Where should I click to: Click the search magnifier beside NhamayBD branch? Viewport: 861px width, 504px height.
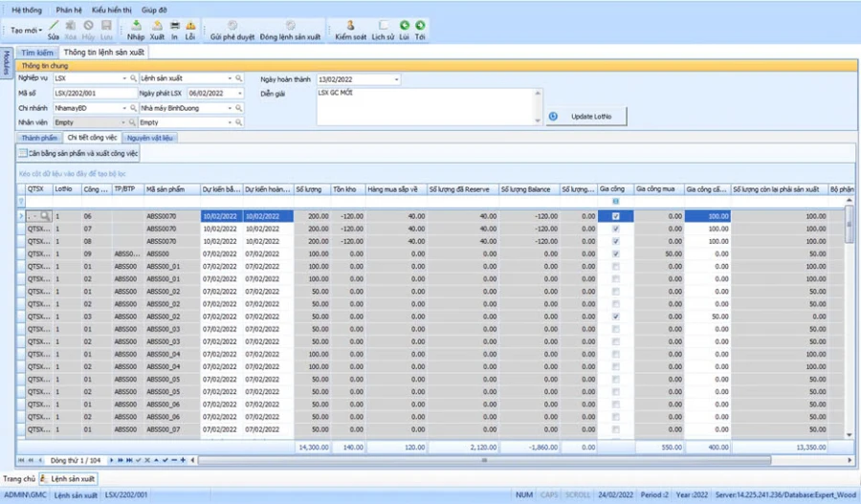133,108
